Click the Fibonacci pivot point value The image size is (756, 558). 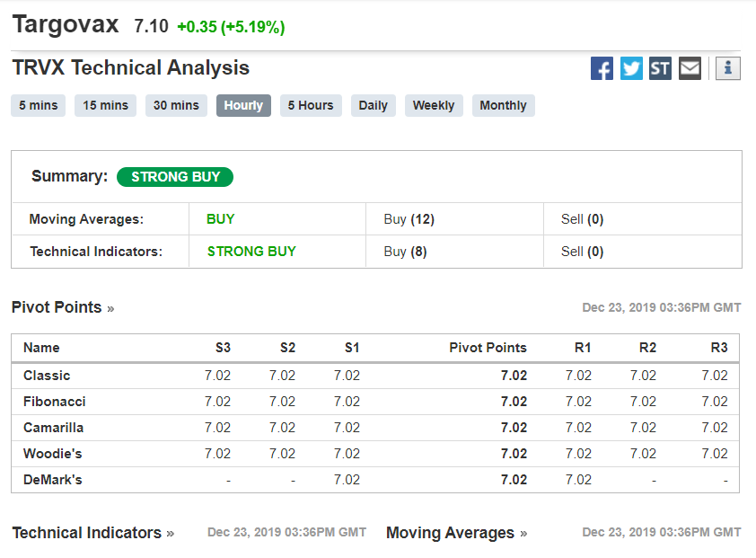(x=514, y=402)
